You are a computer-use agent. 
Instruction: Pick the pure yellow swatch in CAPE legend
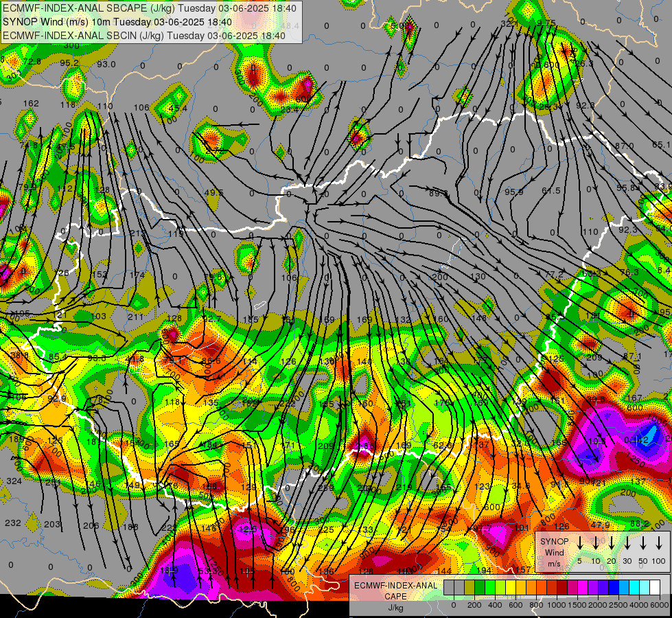(x=511, y=588)
